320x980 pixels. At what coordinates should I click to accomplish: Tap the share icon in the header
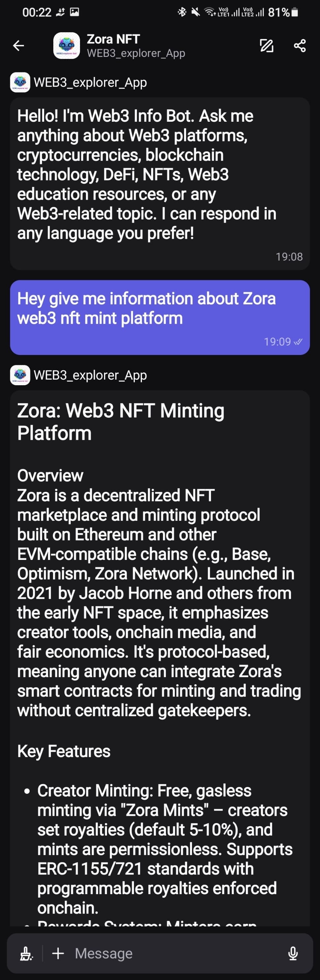(x=300, y=46)
